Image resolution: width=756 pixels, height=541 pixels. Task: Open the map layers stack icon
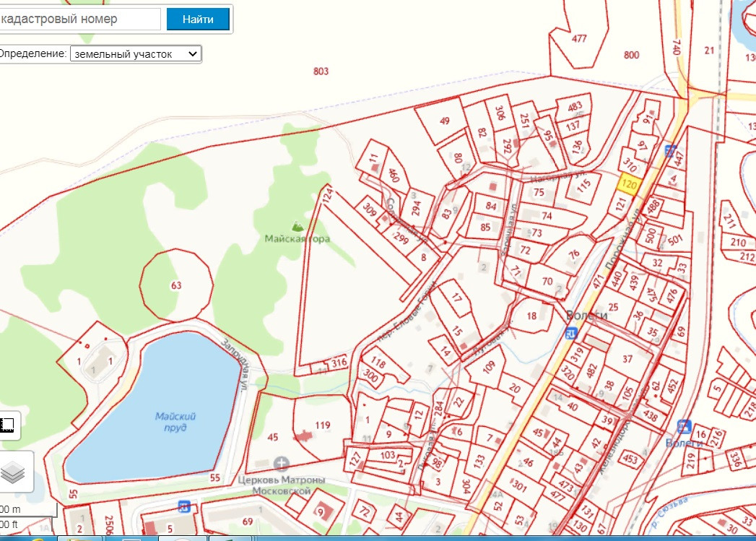tap(13, 474)
